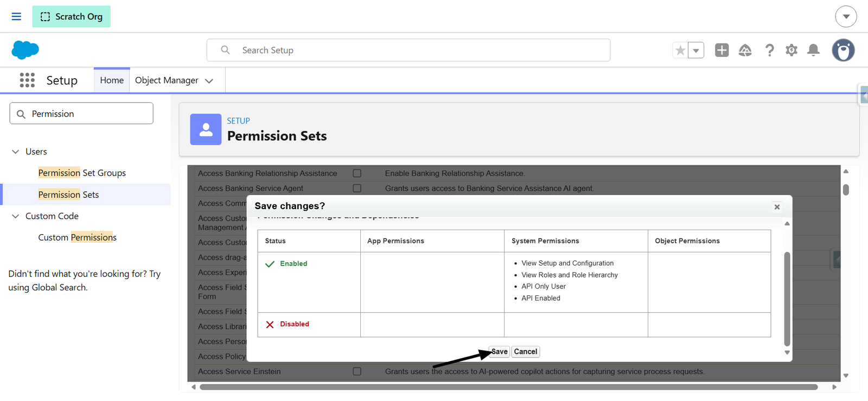Click the horizontal scrollbar left arrow
The width and height of the screenshot is (868, 401).
194,387
